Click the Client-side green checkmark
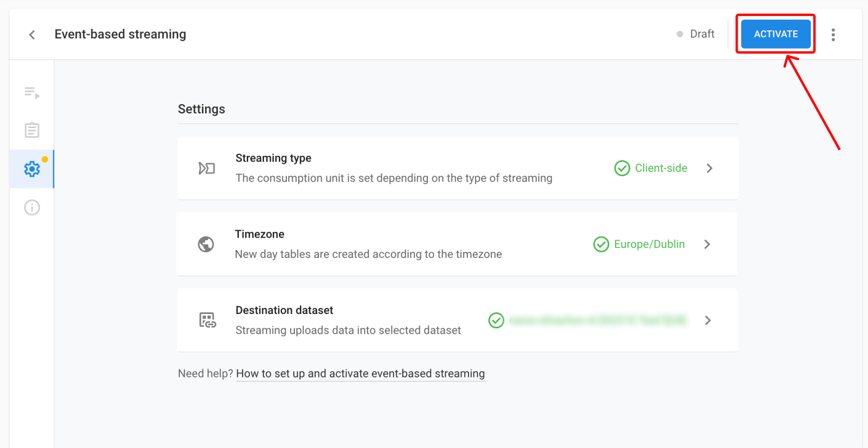 click(622, 168)
